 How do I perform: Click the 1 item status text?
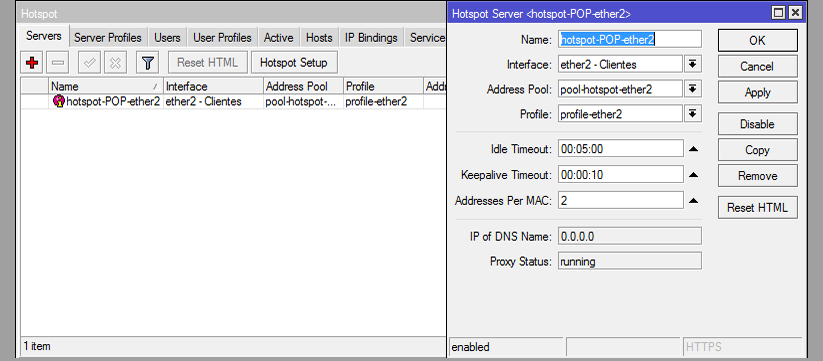(x=37, y=346)
